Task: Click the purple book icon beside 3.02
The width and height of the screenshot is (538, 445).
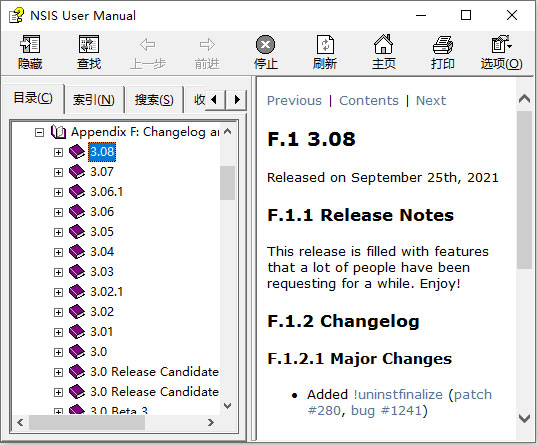Action: (x=77, y=312)
